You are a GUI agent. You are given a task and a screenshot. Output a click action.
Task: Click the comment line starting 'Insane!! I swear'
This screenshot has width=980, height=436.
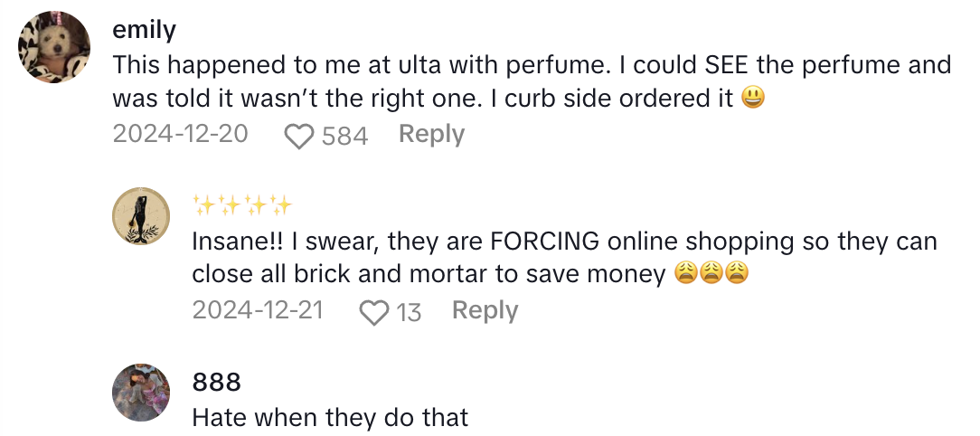coord(564,242)
